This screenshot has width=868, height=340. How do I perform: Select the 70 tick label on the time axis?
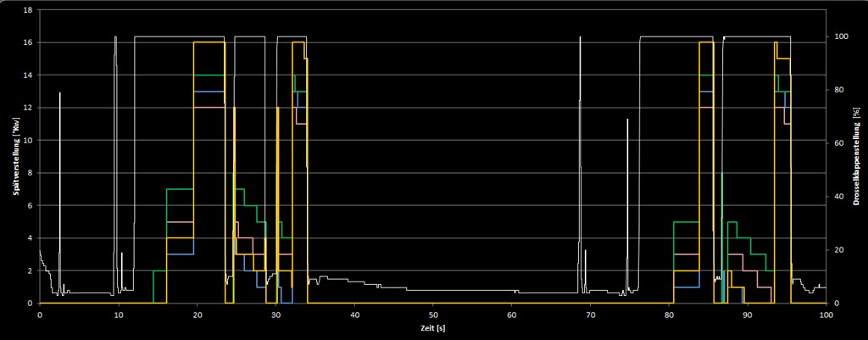[591, 313]
